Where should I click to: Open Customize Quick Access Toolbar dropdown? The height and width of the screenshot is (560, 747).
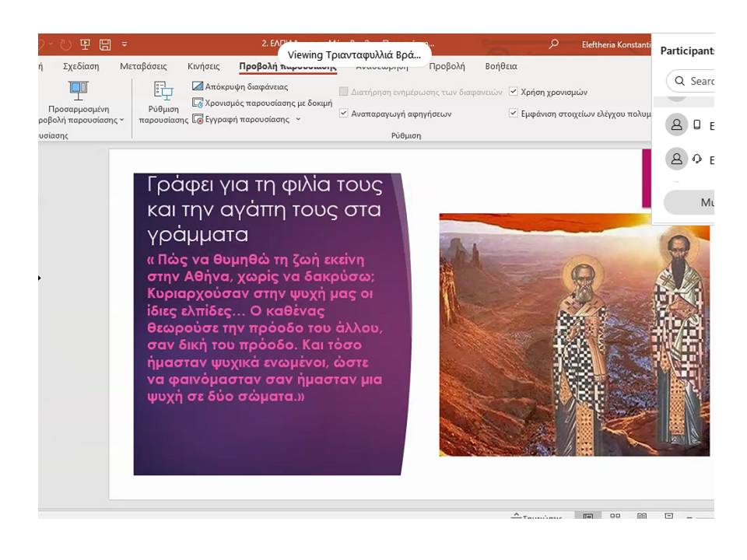click(124, 44)
